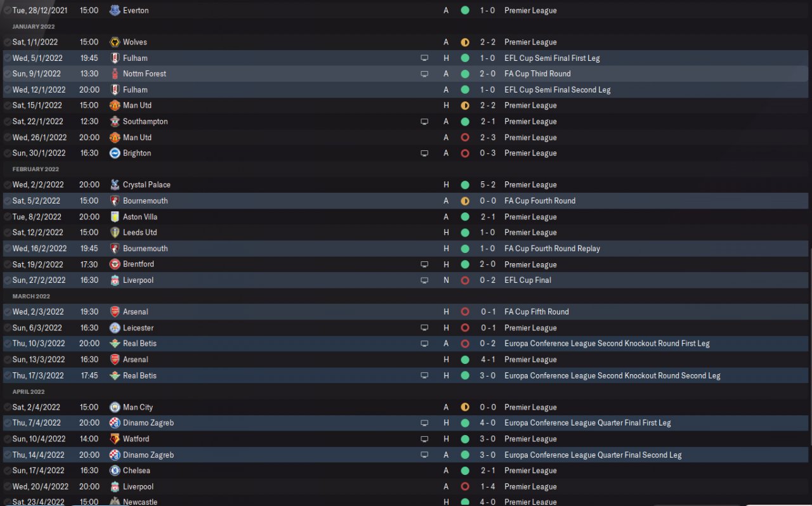Click orange draw indicator on Man City row
This screenshot has height=506, width=812.
tap(465, 407)
